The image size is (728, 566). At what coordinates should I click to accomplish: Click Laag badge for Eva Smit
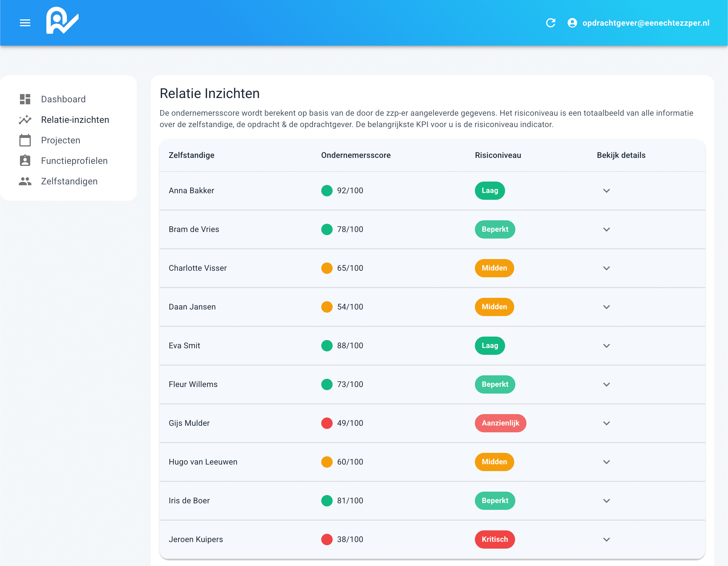490,346
